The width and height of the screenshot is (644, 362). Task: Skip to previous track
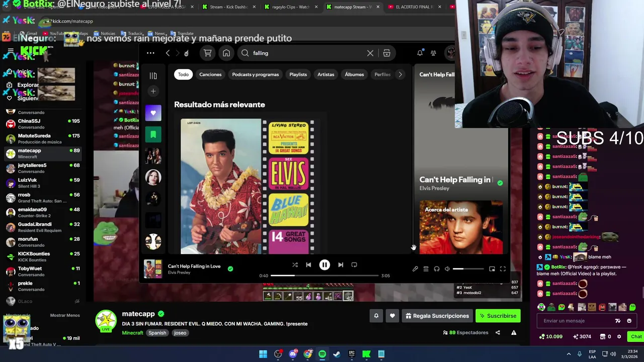point(308,264)
